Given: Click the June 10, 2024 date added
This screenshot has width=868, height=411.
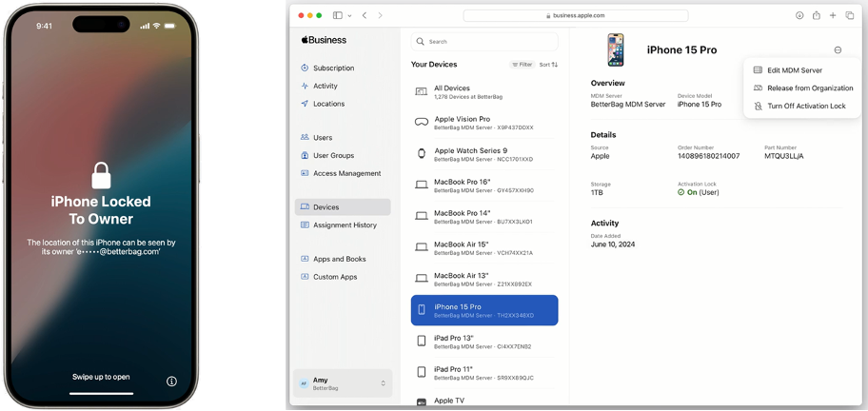Looking at the screenshot, I should pyautogui.click(x=613, y=244).
